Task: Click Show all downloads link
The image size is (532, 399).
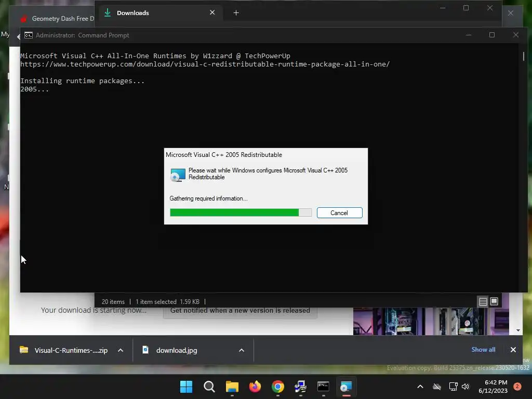Action: pos(483,350)
